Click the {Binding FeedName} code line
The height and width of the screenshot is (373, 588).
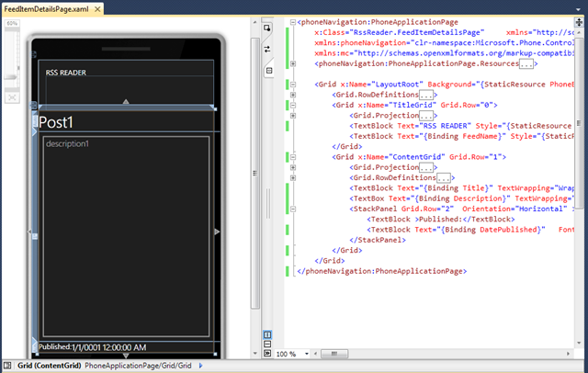pyautogui.click(x=461, y=137)
